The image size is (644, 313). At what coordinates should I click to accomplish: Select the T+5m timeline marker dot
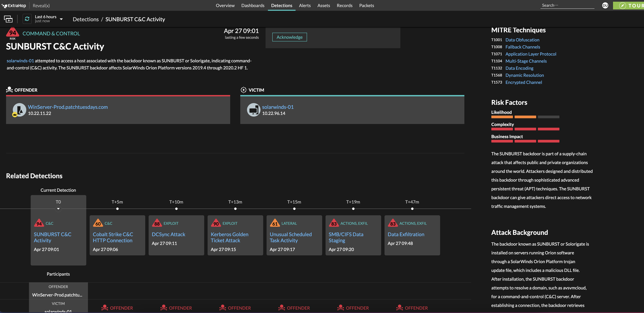click(x=117, y=209)
